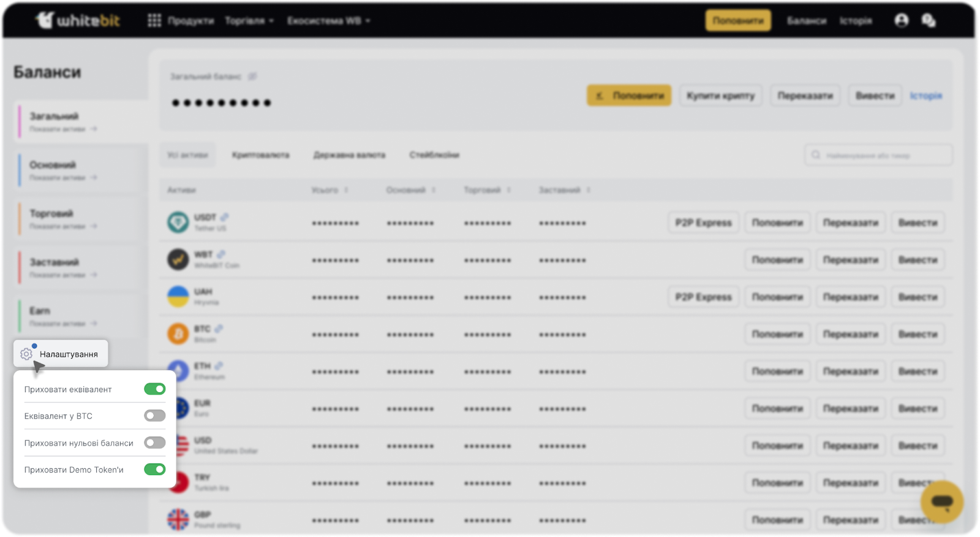Click the WhiteBIT logo

(78, 21)
